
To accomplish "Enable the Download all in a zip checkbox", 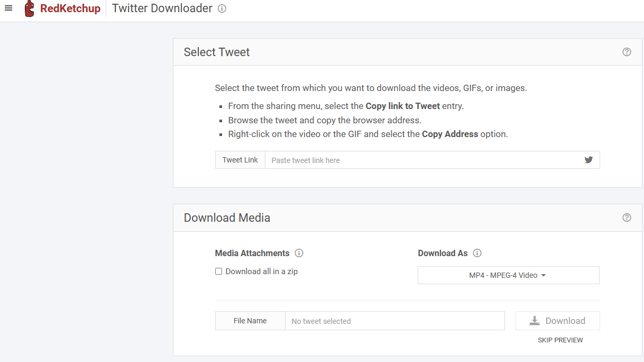I will 218,271.
